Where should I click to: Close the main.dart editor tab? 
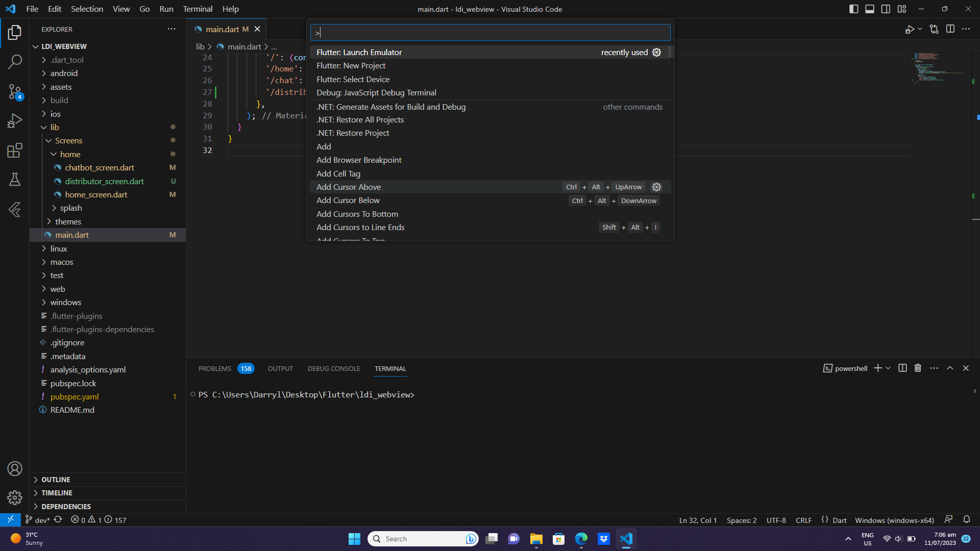click(257, 29)
